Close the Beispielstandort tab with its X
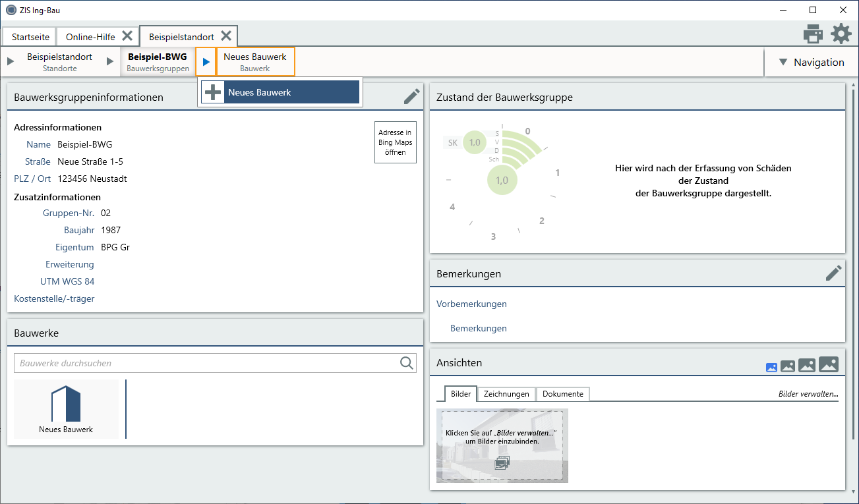The height and width of the screenshot is (504, 859). (226, 36)
